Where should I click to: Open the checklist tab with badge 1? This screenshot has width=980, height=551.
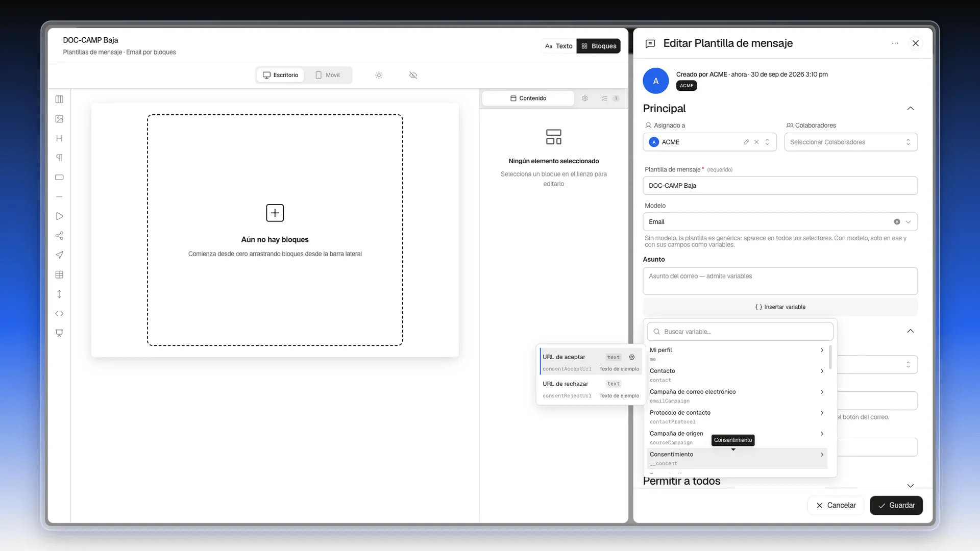pos(610,98)
